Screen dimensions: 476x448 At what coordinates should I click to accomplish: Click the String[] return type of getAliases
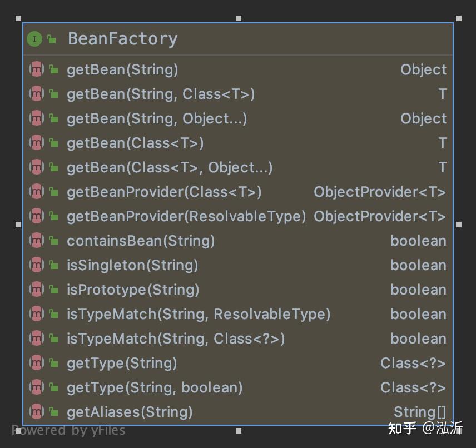[420, 412]
